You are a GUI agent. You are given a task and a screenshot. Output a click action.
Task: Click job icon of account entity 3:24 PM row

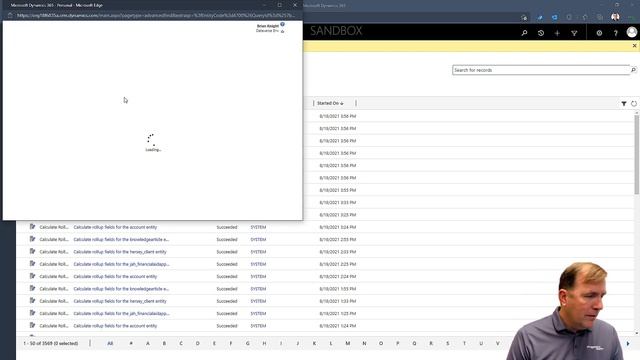tap(32, 227)
